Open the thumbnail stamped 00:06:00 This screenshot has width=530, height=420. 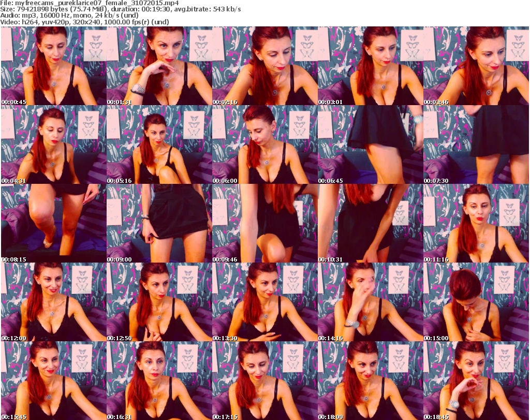(x=264, y=144)
